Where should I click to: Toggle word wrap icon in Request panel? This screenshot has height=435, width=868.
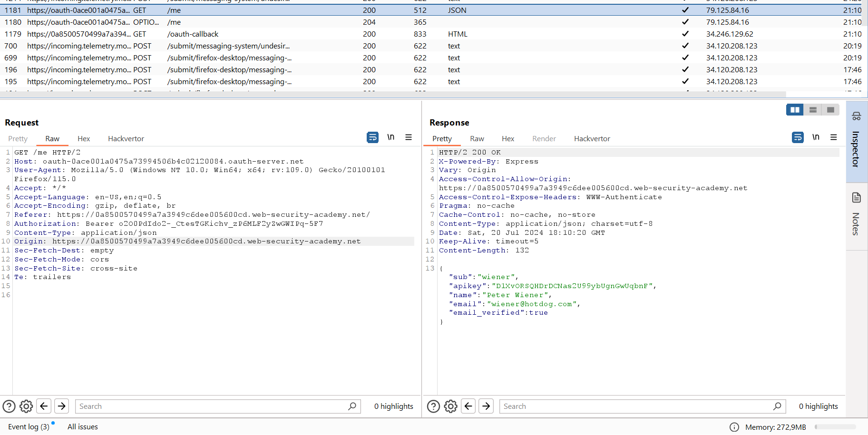373,137
